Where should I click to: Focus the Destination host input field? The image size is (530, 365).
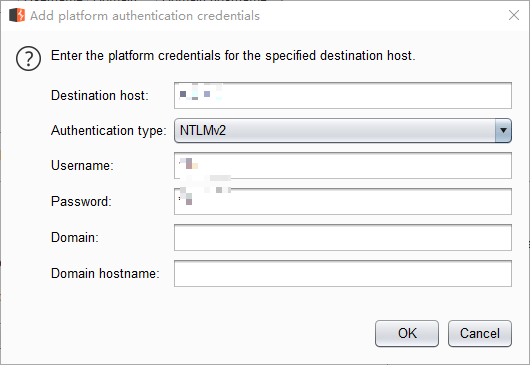(343, 95)
